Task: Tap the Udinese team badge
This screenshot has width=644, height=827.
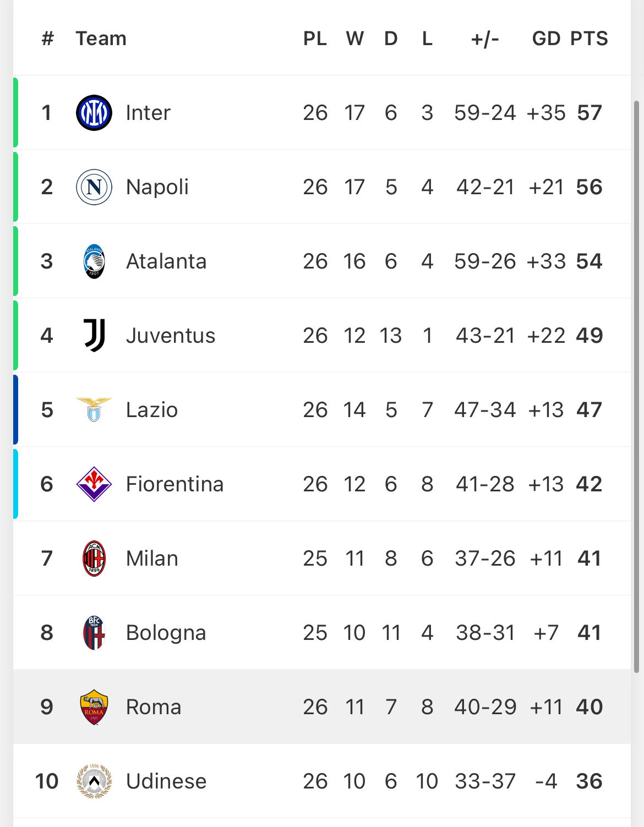Action: [94, 781]
